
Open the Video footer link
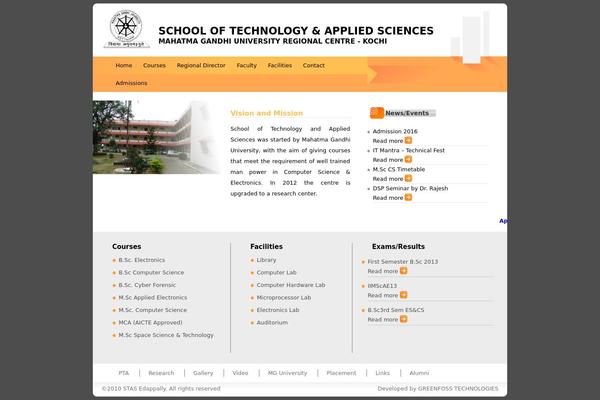[x=240, y=373]
